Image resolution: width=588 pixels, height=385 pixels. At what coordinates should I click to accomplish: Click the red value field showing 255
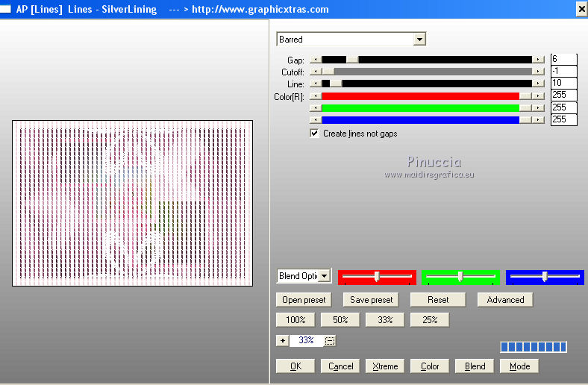click(x=563, y=96)
